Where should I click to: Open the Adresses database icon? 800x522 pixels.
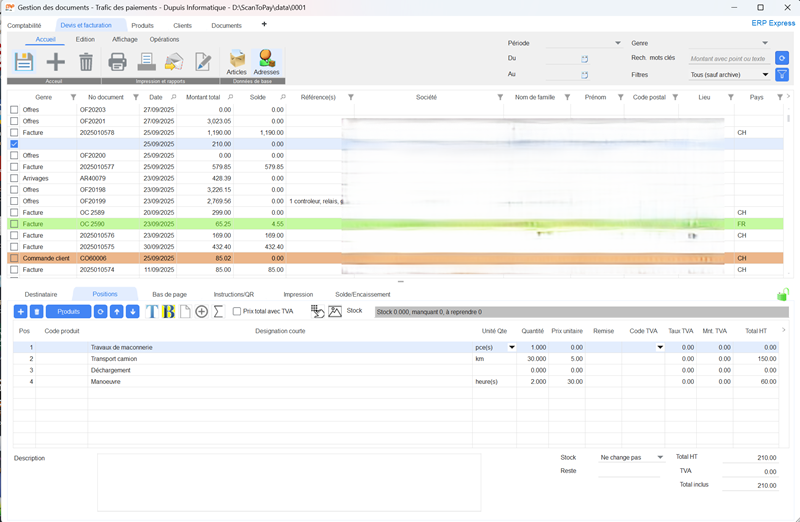coord(266,61)
